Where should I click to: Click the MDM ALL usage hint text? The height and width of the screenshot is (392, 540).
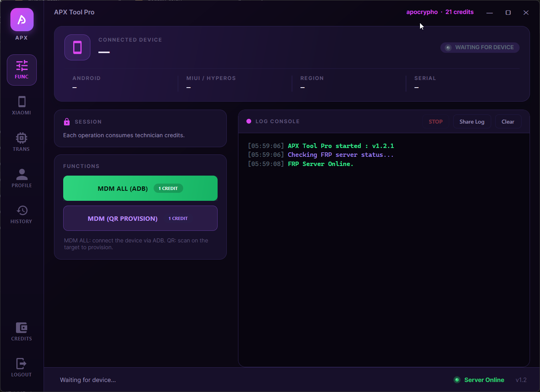[x=136, y=244]
